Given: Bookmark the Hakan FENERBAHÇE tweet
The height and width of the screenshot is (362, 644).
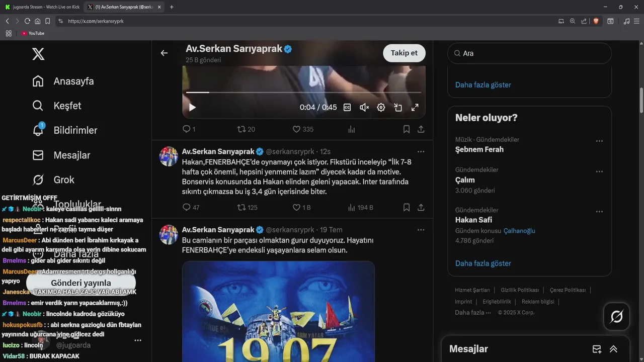Looking at the screenshot, I should point(406,207).
